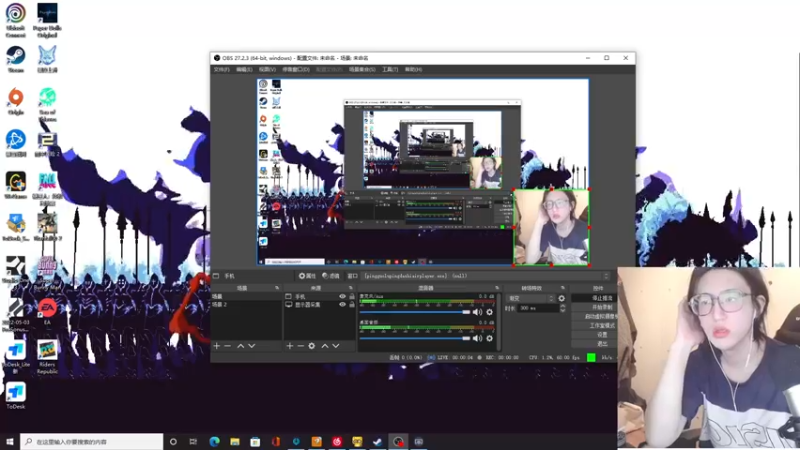Screen dimensions: 800x450
Task: Click the transition duration input field
Action: 537,308
